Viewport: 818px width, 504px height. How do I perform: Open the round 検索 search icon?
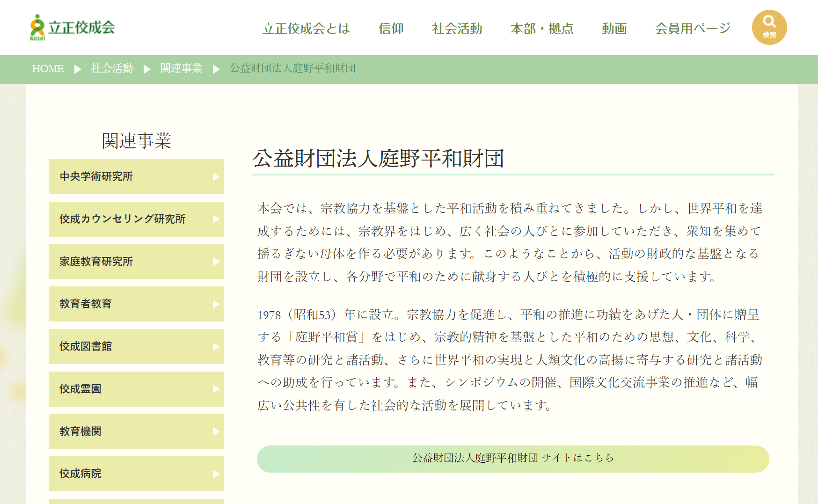point(769,28)
